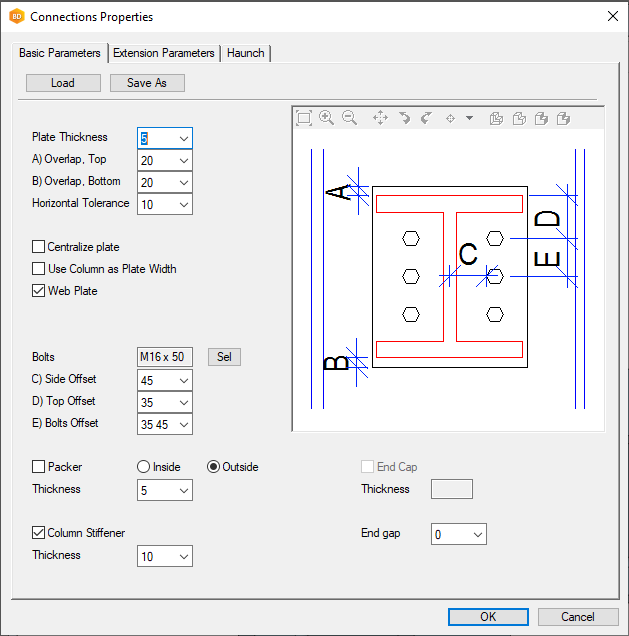Expand the Horizontal Tolerance dropdown
Image resolution: width=629 pixels, height=636 pixels.
pos(182,204)
